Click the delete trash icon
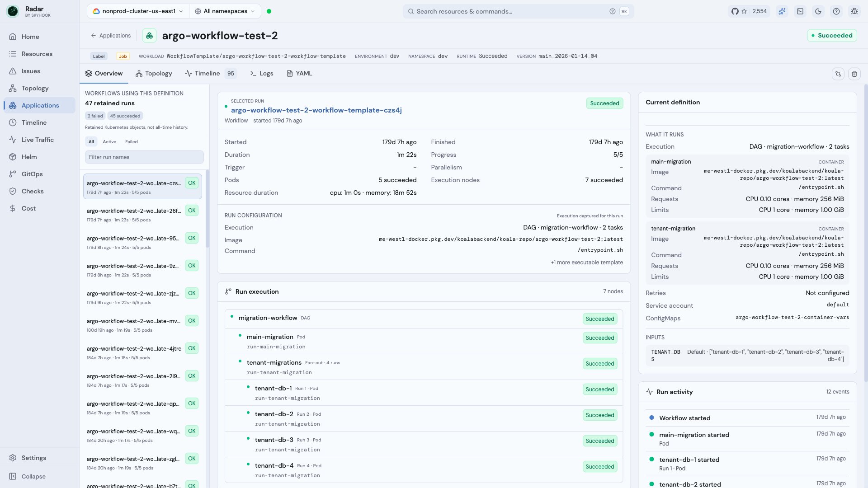Screen dimensions: 868x488 854,74
